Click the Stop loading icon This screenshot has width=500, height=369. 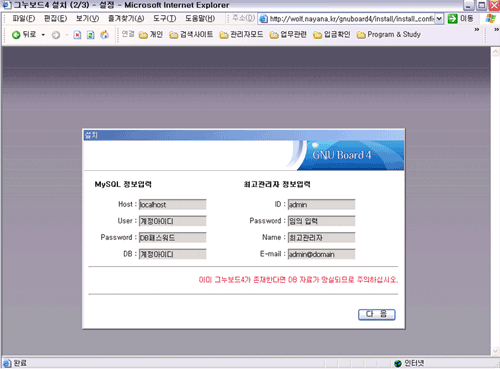tap(77, 35)
